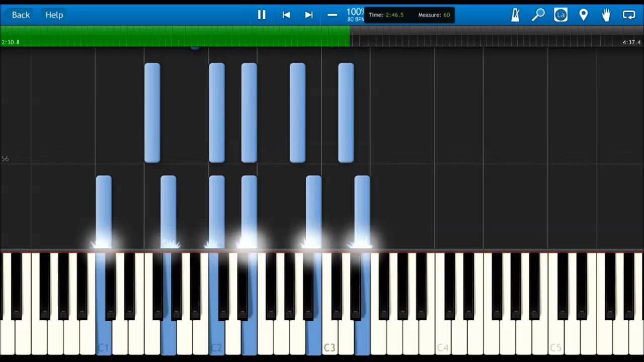
Task: Click the Time 2:46.5 Measure 60 tooltip
Action: click(x=410, y=15)
